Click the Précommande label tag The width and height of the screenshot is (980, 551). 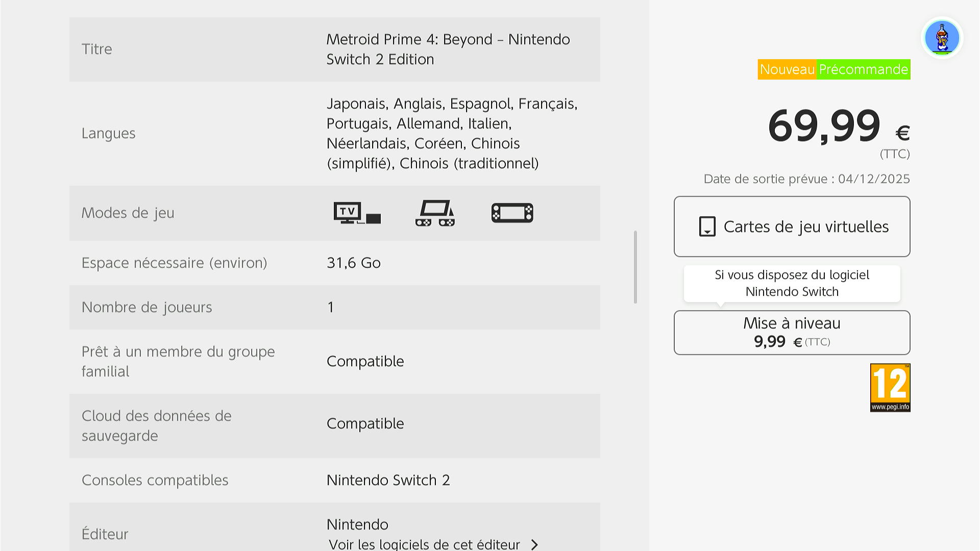[x=864, y=69]
